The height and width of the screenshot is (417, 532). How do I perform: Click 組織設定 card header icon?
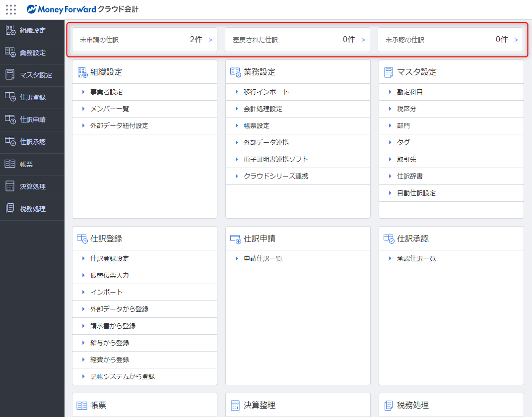point(82,72)
